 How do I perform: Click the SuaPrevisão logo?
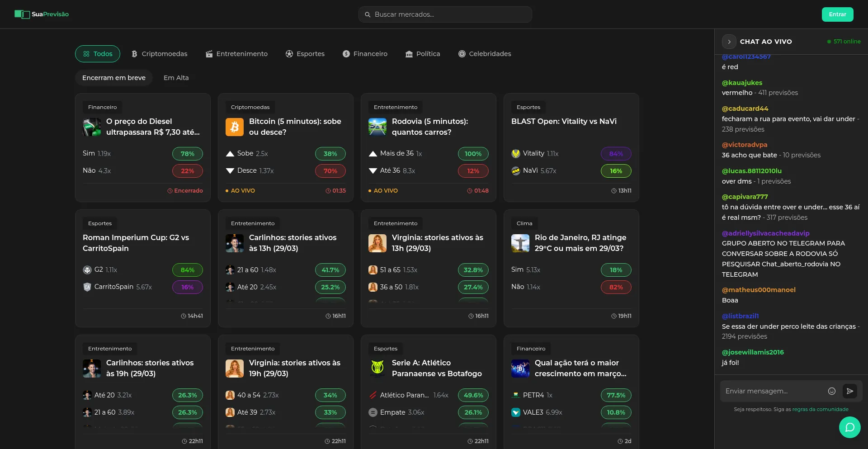click(x=42, y=14)
